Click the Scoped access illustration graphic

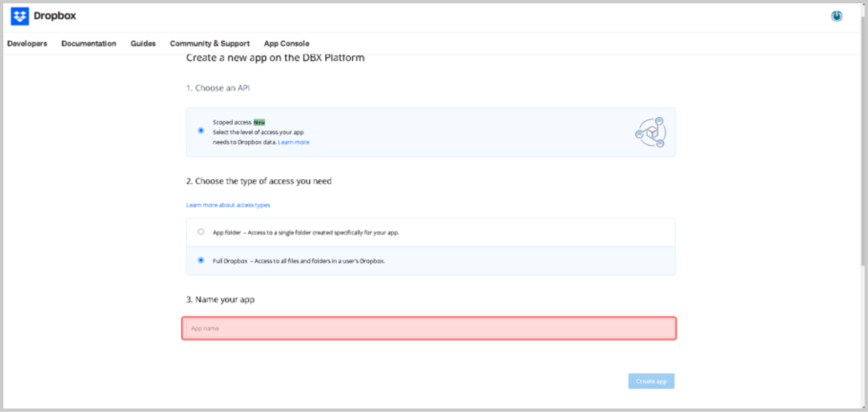(650, 132)
